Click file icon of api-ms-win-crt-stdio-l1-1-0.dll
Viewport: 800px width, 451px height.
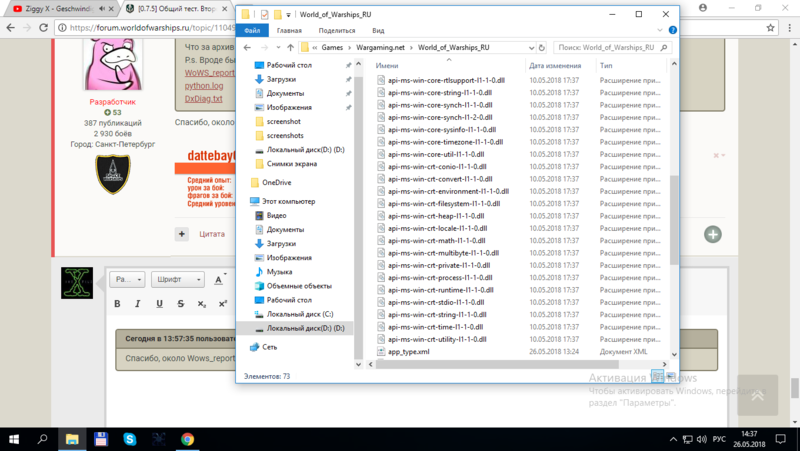click(381, 302)
